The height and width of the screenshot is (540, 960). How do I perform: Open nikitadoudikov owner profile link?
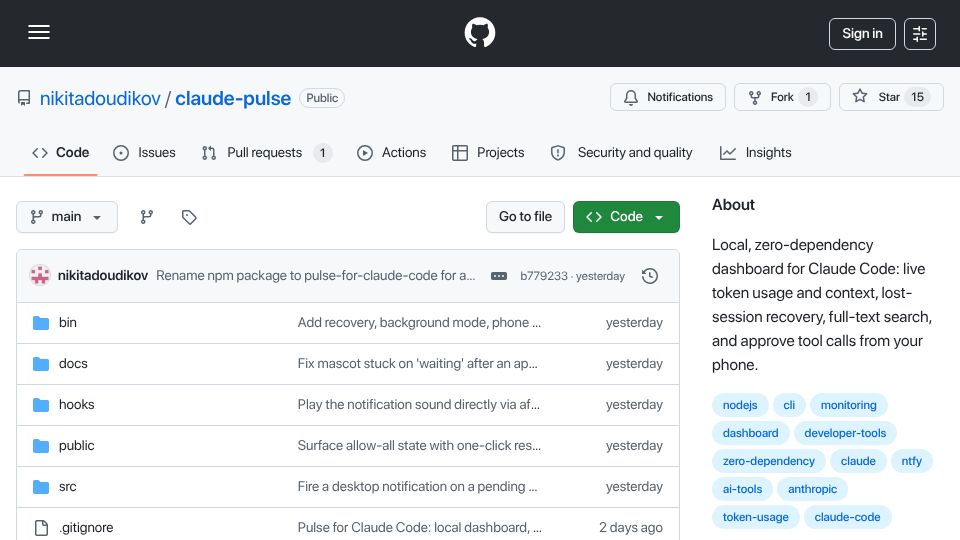point(100,98)
